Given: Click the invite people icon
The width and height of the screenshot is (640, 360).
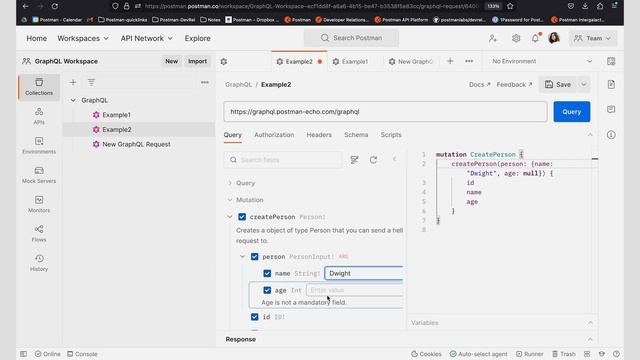Looking at the screenshot, I should point(493,38).
